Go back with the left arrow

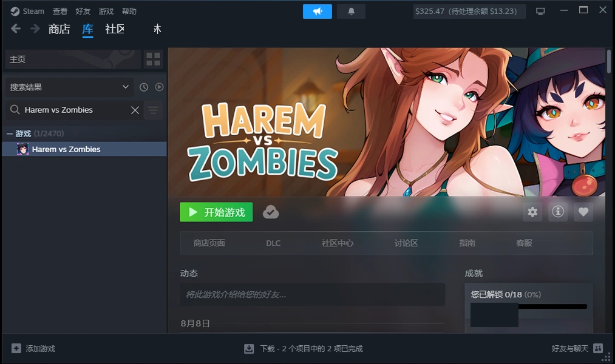pyautogui.click(x=16, y=29)
